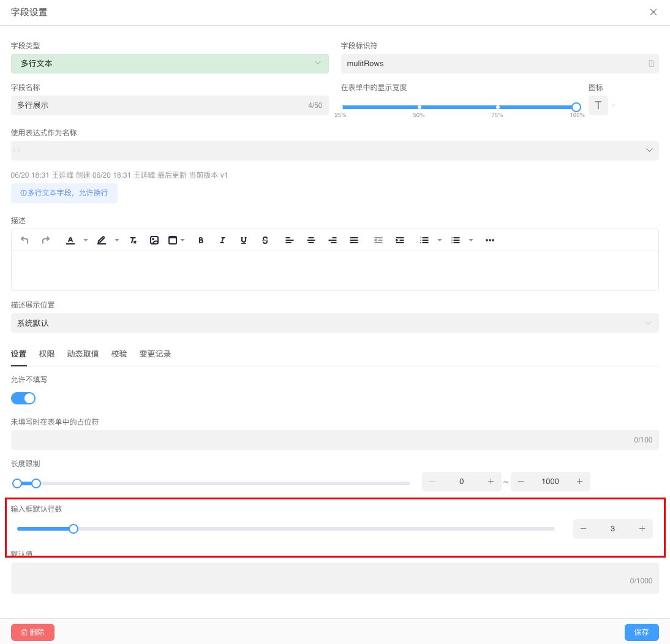Toggle the 允许不填写 switch
The image size is (670, 644).
(x=23, y=398)
